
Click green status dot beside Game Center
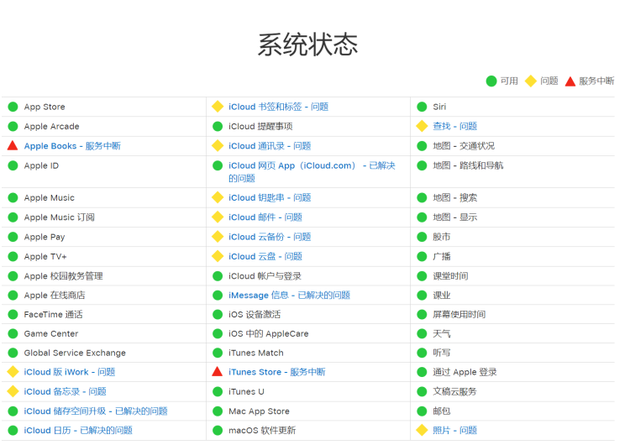click(x=13, y=333)
